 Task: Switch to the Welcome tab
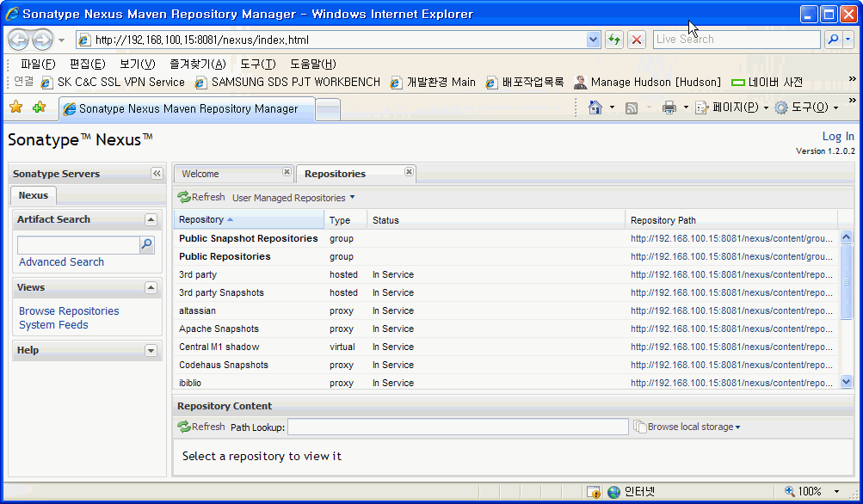click(200, 174)
